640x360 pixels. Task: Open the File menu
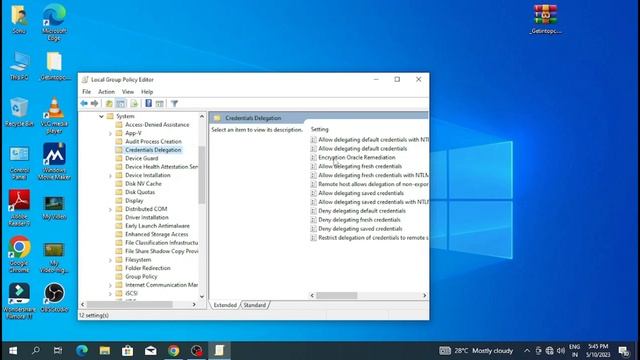(87, 92)
